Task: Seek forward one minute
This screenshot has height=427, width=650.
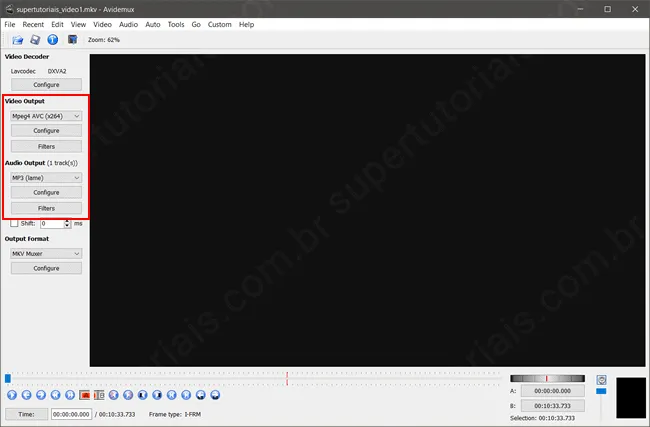Action: [x=215, y=395]
